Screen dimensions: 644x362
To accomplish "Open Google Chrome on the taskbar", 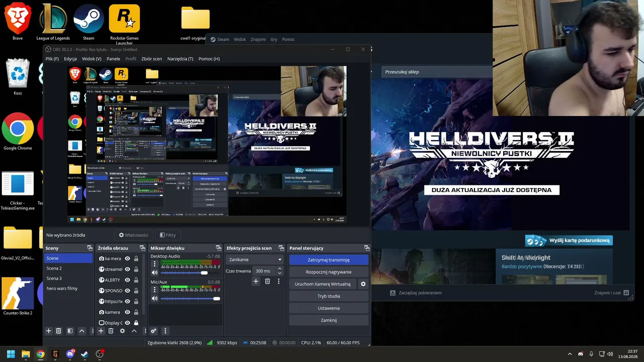I will point(40,354).
